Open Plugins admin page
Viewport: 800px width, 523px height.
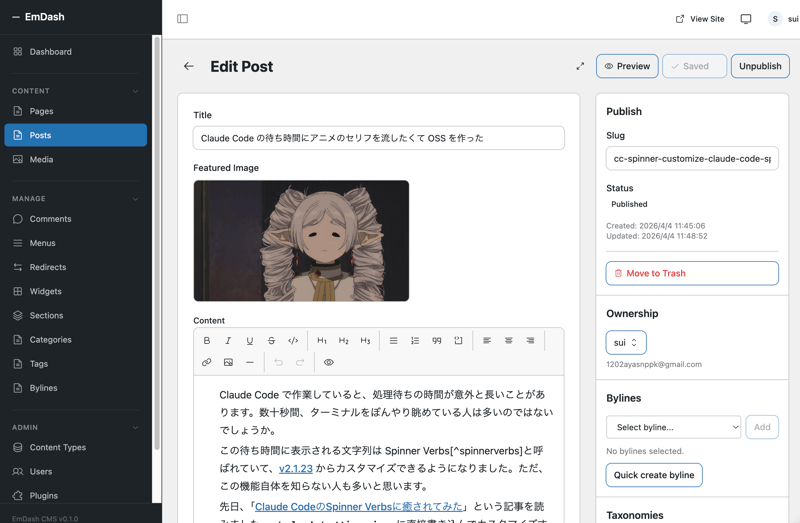coord(76,495)
